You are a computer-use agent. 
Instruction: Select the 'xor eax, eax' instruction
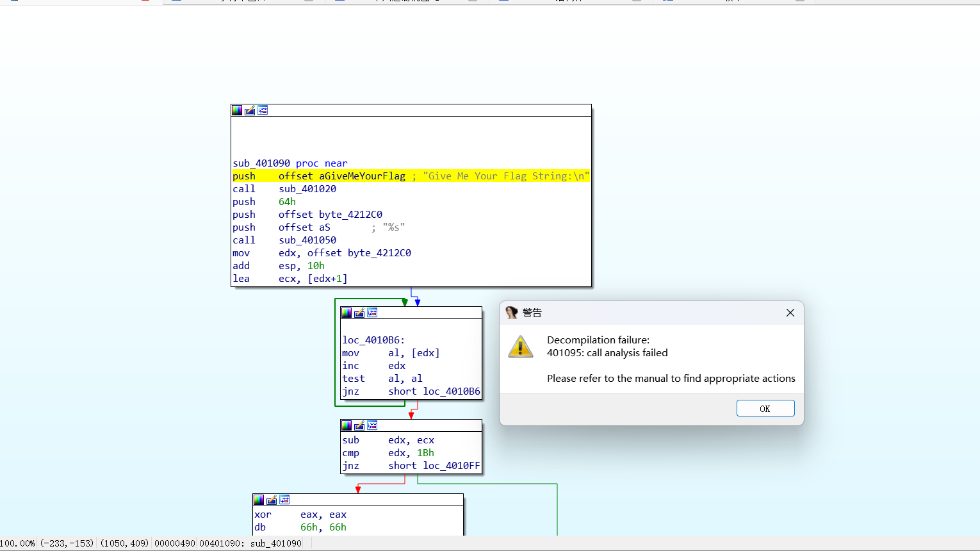coord(300,514)
